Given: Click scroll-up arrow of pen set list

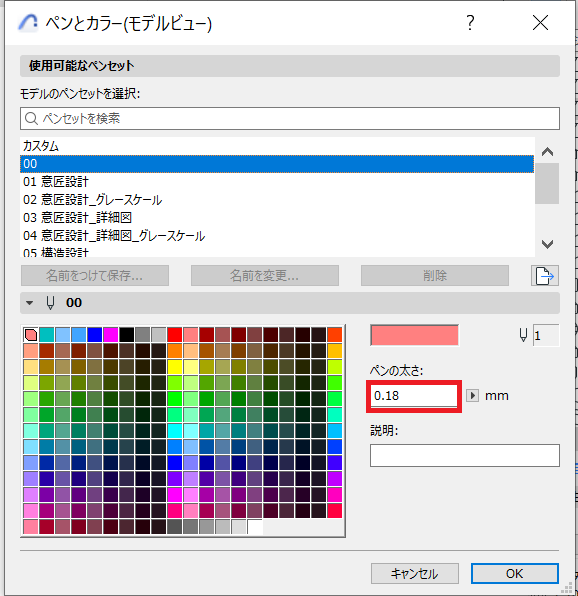Looking at the screenshot, I should [x=547, y=152].
